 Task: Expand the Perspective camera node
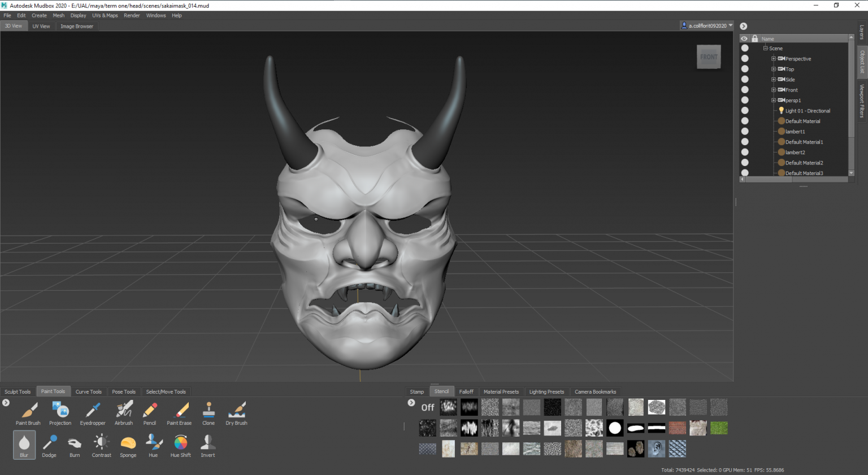point(773,58)
